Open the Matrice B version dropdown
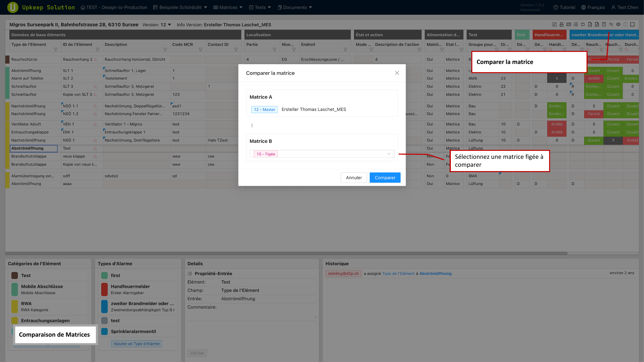Screen dimensions: 644x362 coord(322,154)
